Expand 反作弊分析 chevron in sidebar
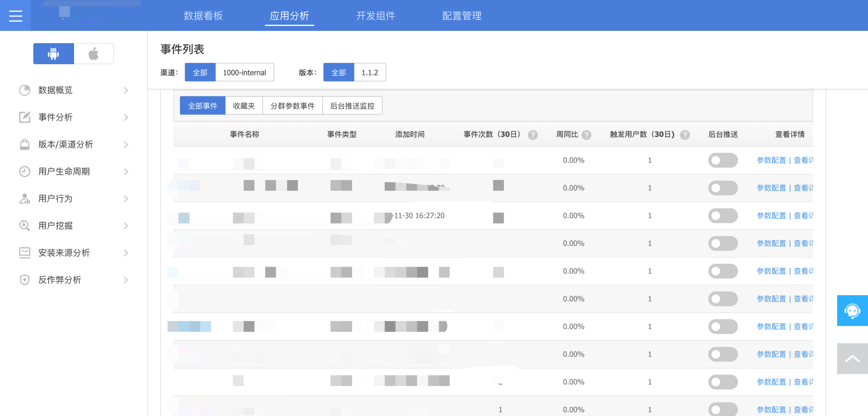868x416 pixels. point(126,280)
